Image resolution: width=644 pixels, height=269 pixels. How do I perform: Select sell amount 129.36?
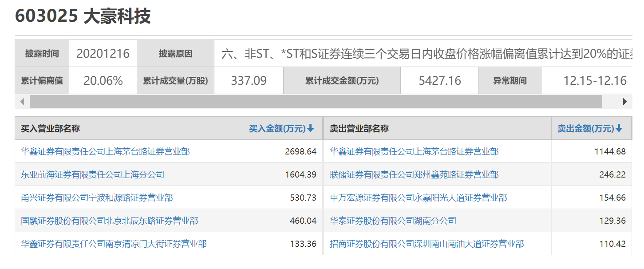point(612,221)
